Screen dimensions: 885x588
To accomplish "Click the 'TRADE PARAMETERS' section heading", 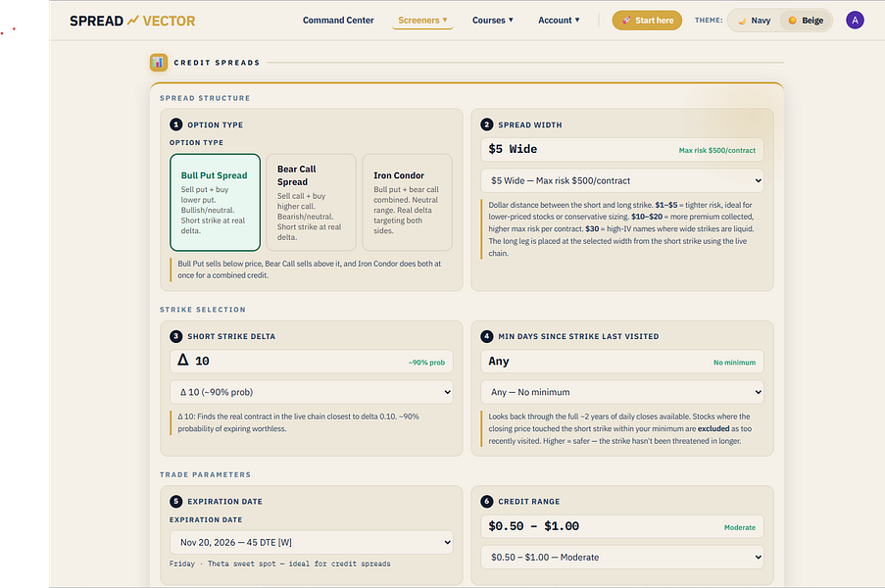I will (206, 474).
